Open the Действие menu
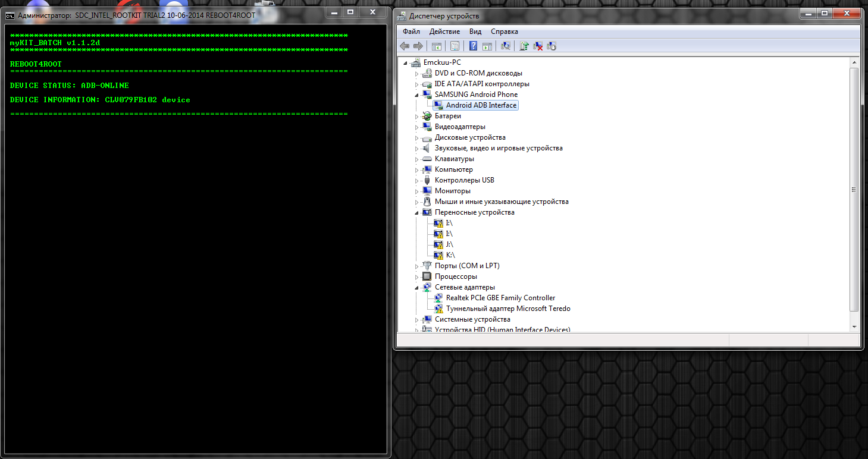 click(444, 32)
